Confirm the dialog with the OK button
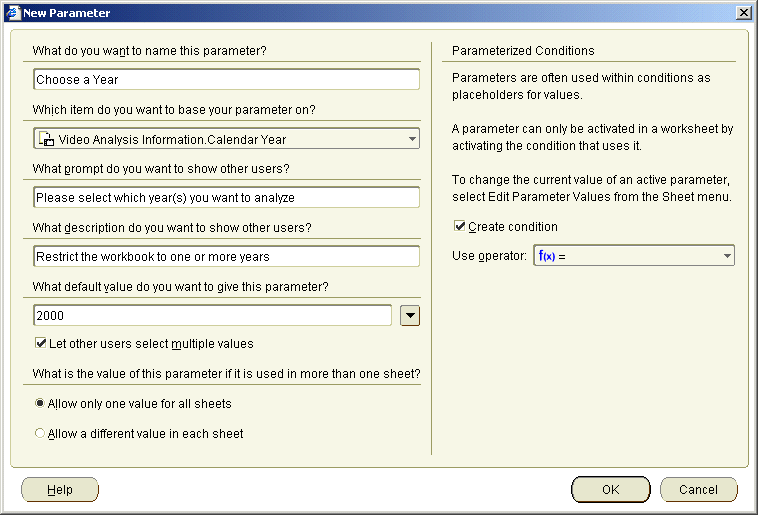 611,490
